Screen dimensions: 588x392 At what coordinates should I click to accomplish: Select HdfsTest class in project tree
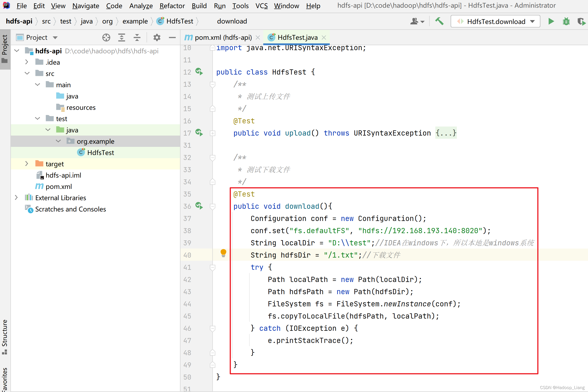[101, 153]
